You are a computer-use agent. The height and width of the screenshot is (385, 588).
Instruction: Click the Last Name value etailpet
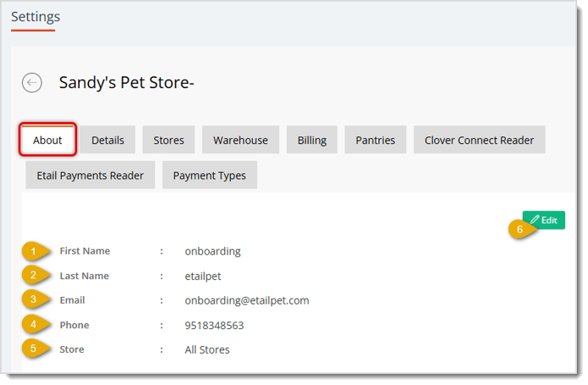tap(203, 277)
